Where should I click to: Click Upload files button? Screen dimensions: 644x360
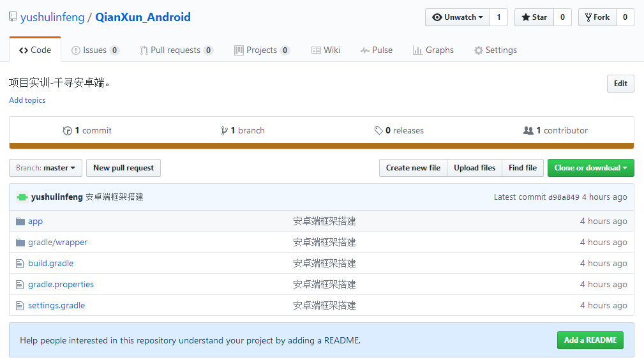point(474,168)
